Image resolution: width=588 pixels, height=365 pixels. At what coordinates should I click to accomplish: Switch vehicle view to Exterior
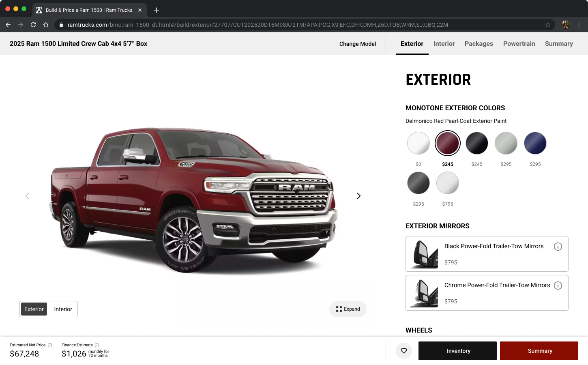(34, 309)
